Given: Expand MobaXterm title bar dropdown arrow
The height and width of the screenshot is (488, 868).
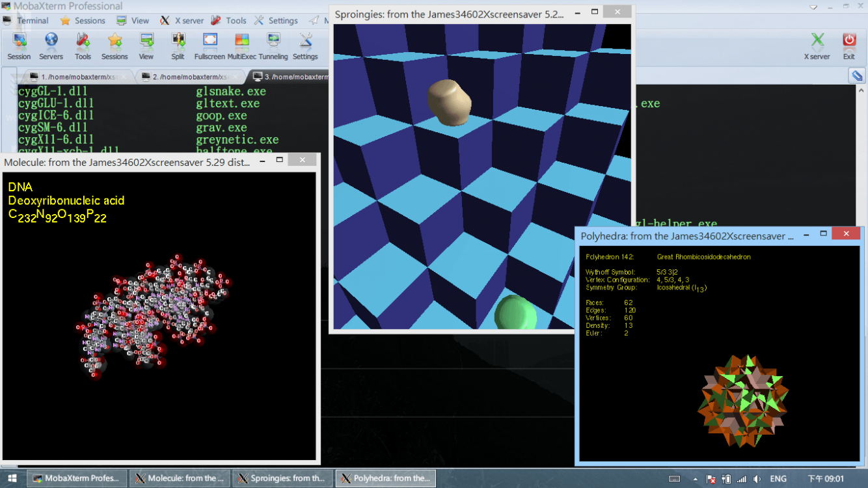Looking at the screenshot, I should click(x=814, y=7).
